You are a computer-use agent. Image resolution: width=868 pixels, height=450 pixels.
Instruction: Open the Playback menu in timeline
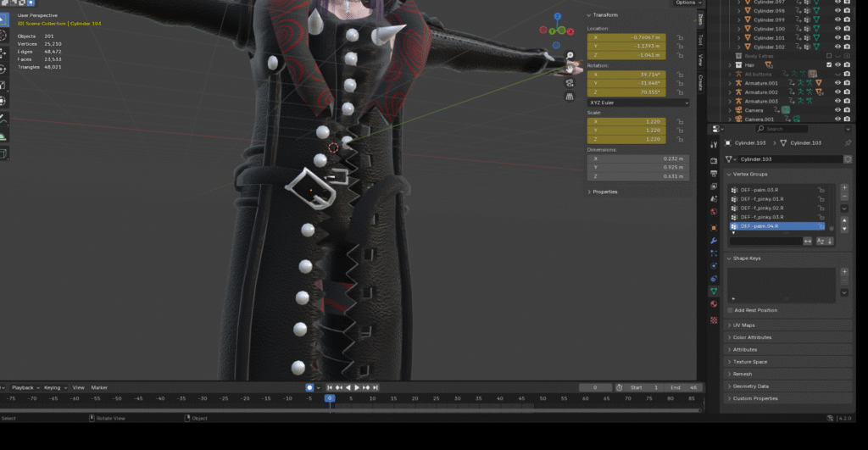(x=23, y=387)
